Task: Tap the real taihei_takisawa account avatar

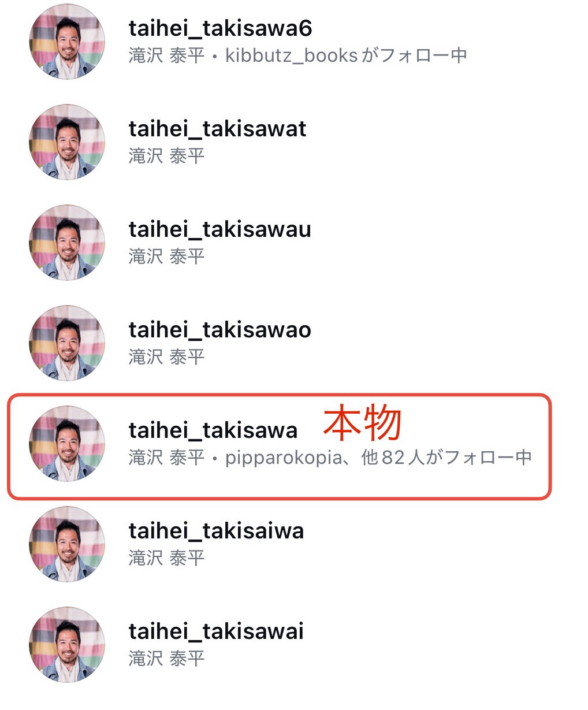Action: pyautogui.click(x=67, y=444)
